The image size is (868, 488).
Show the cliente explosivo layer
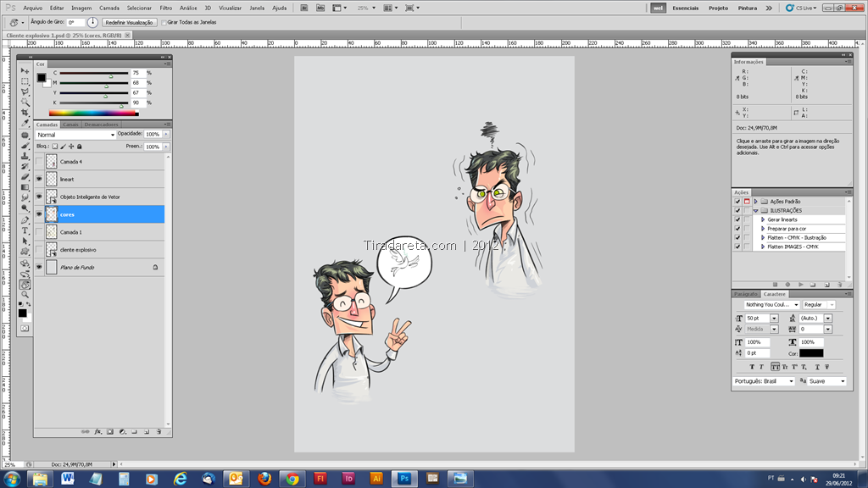[x=39, y=250]
